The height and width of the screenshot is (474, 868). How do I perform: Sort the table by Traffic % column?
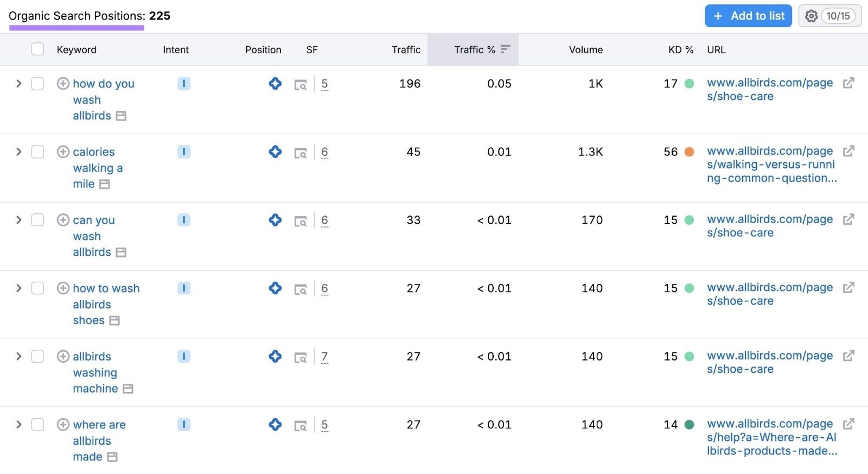pos(475,49)
